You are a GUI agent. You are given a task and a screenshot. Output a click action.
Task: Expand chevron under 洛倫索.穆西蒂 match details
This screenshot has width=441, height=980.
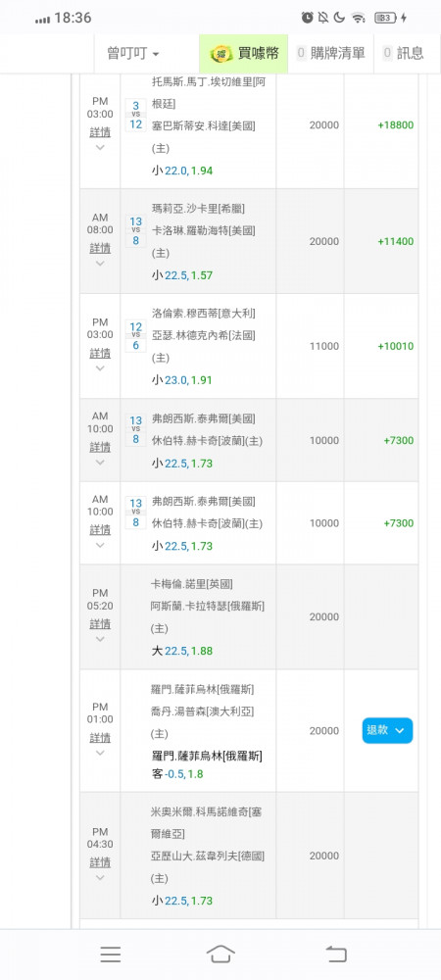(100, 368)
